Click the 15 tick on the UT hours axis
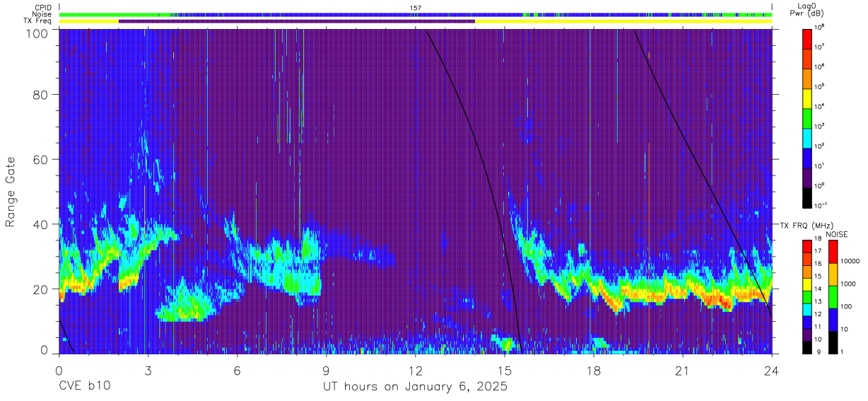868x401 pixels. tap(504, 371)
